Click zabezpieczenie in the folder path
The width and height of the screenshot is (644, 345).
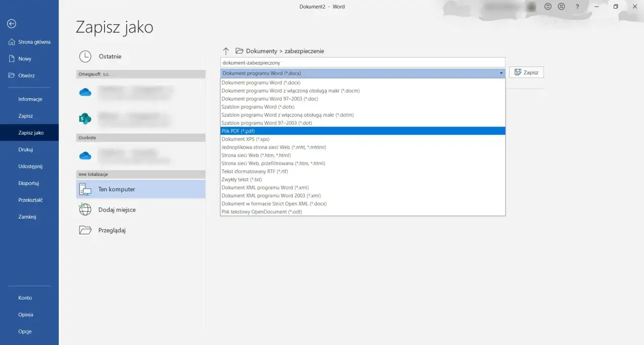[x=304, y=51]
